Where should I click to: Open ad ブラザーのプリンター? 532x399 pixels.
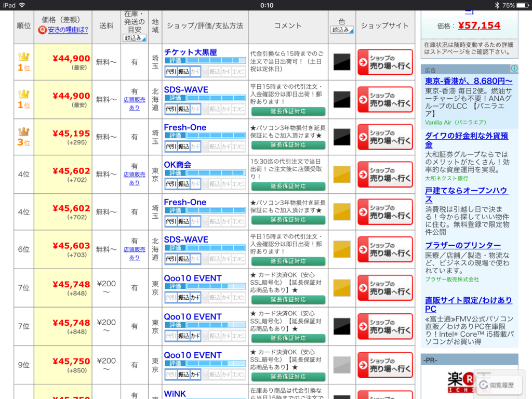click(463, 245)
